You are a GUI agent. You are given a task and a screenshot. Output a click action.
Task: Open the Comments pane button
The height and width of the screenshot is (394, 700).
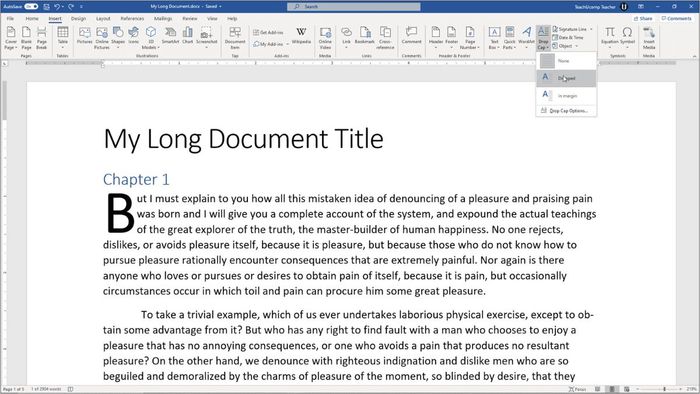point(676,19)
